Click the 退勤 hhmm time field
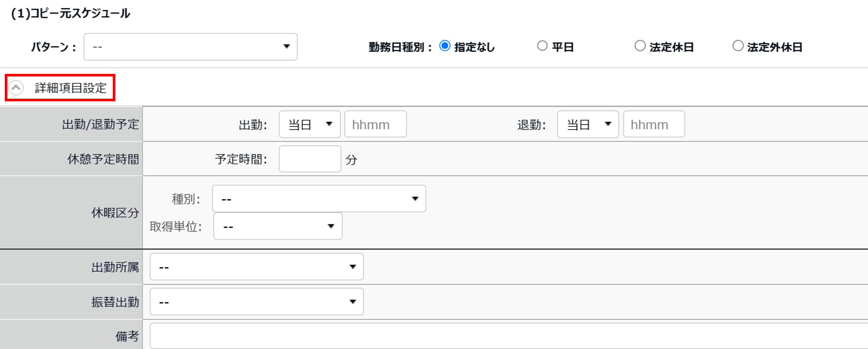868x349 pixels. coord(654,124)
